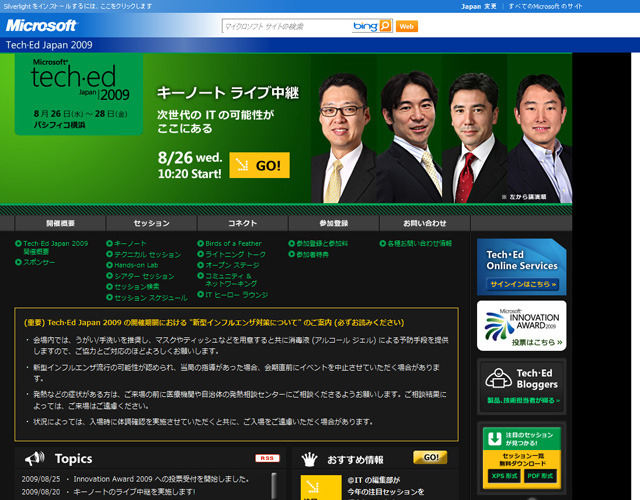Click the yellow arrow thumbnail in おすすめ情報
The height and width of the screenshot is (500, 640).
[x=321, y=487]
